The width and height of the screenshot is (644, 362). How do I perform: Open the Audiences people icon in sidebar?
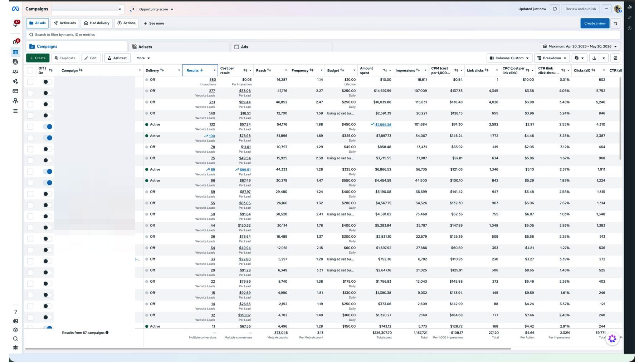[x=15, y=71]
